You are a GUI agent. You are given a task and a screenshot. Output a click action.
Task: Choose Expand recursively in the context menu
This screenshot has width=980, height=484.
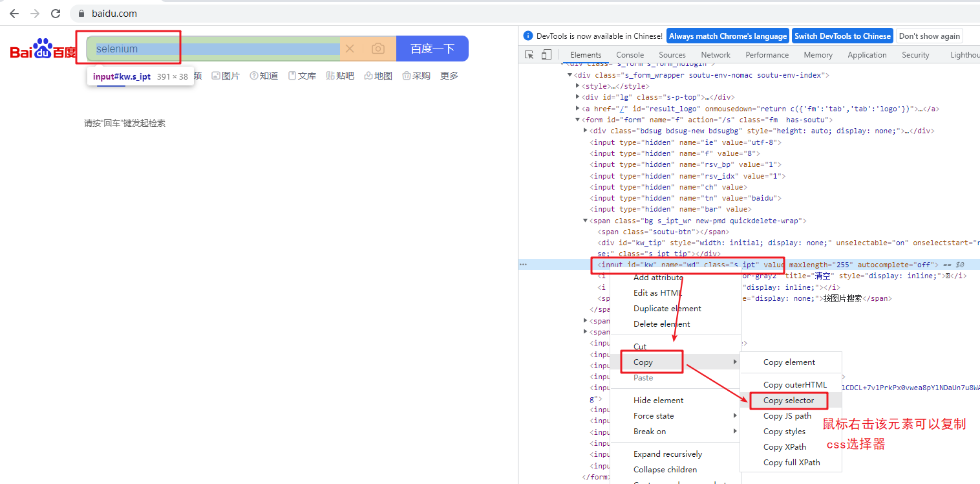click(x=668, y=454)
